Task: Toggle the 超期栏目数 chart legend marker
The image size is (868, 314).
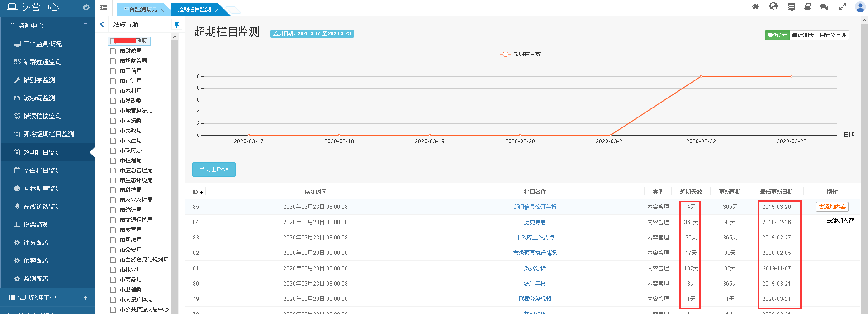Action: 505,54
